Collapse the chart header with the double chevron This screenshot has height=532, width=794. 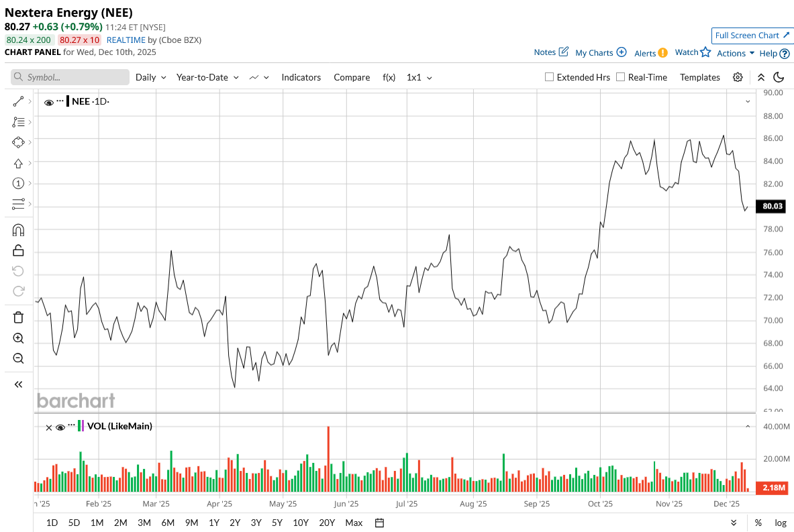tap(761, 77)
